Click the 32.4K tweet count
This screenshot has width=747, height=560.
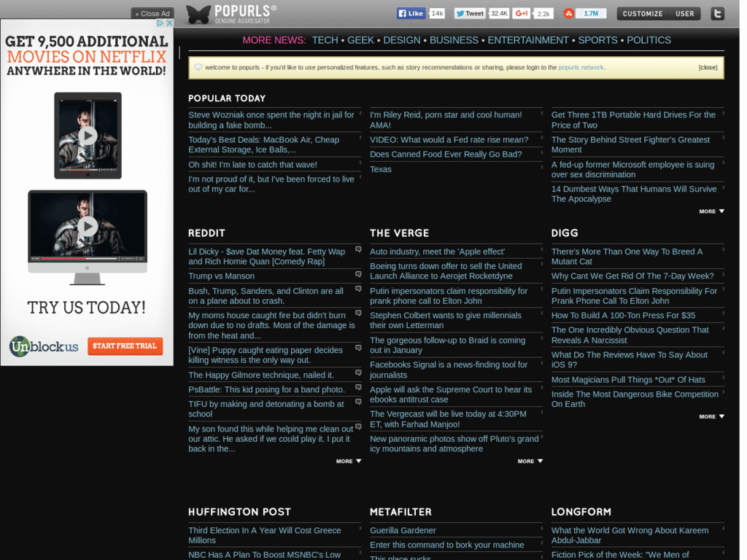[499, 13]
